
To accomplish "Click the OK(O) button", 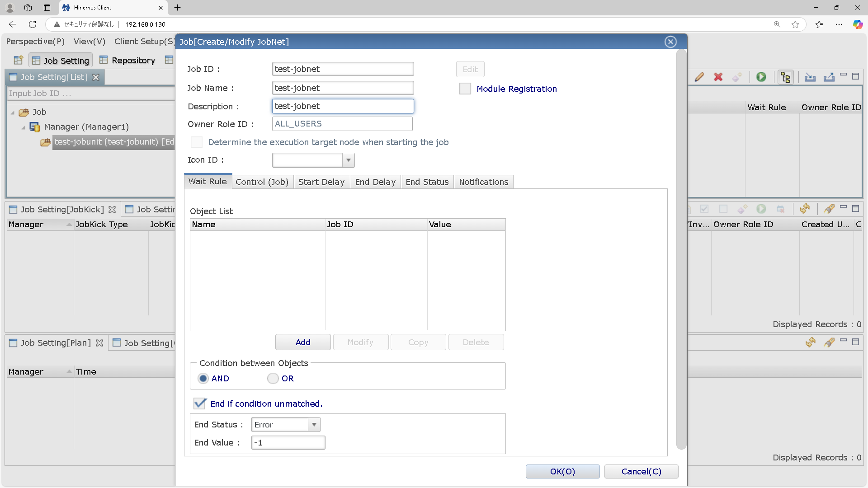I will pyautogui.click(x=562, y=471).
